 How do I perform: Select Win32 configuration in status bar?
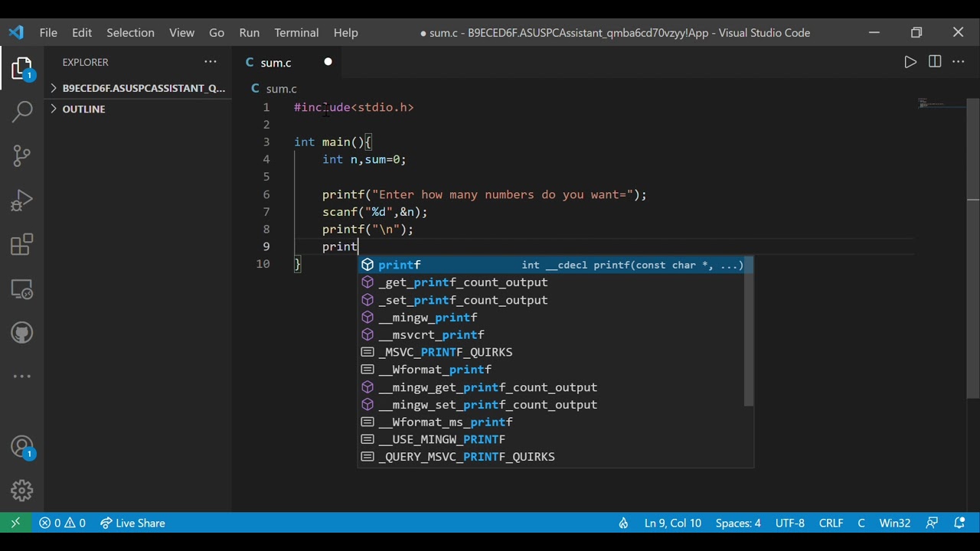(895, 523)
